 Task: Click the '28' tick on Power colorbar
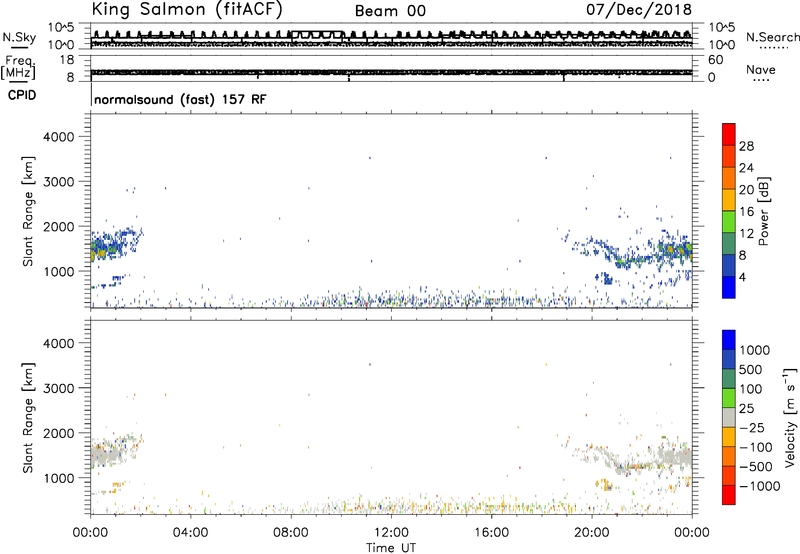tap(746, 146)
